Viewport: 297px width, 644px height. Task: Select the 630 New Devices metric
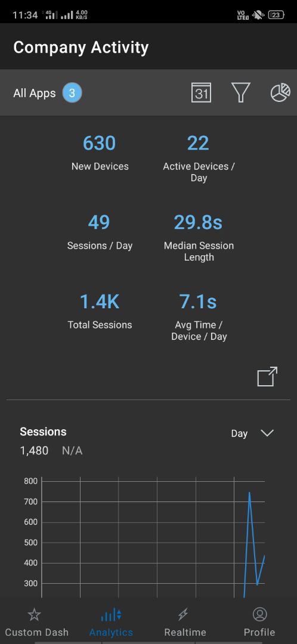pyautogui.click(x=100, y=153)
